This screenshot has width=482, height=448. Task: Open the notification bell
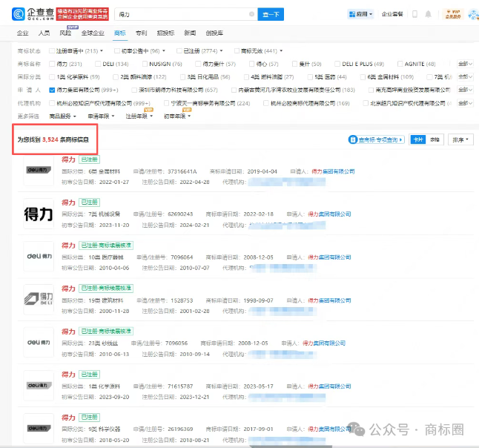point(428,14)
